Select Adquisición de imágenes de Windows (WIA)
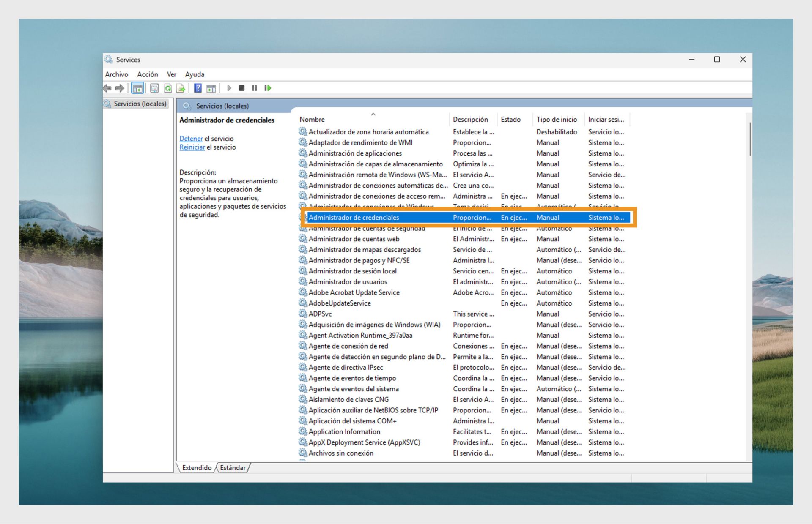The height and width of the screenshot is (524, 812). point(374,325)
